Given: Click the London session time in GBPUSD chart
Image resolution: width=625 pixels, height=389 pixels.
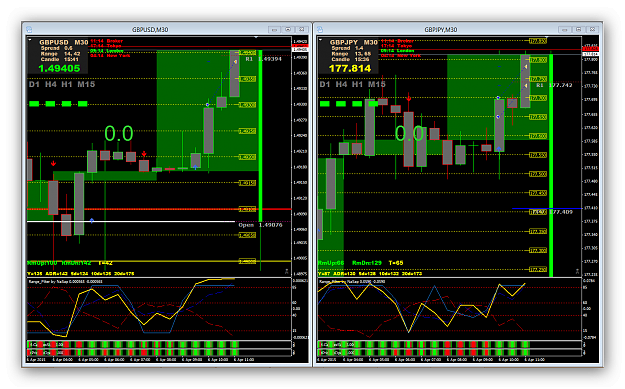Looking at the screenshot, I should (106, 51).
